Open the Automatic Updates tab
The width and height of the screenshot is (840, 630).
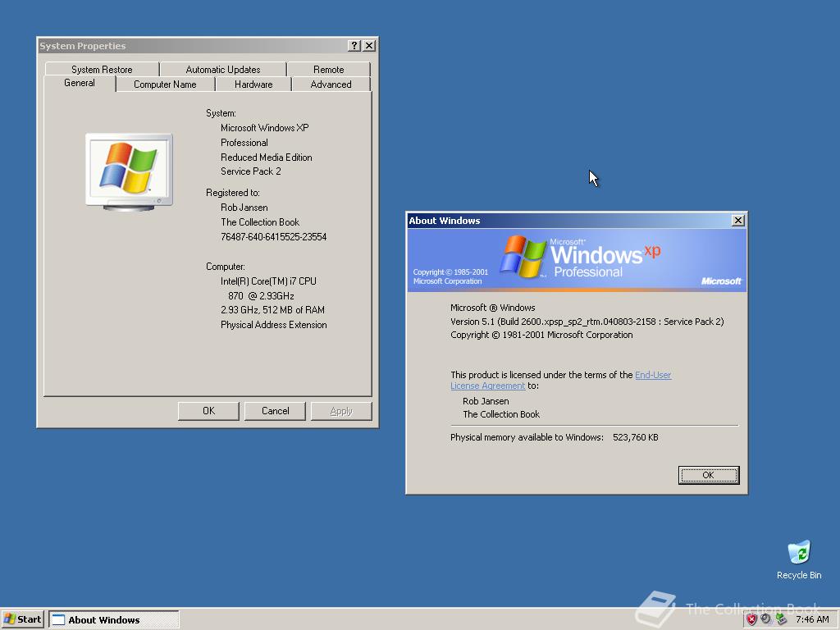tap(223, 69)
